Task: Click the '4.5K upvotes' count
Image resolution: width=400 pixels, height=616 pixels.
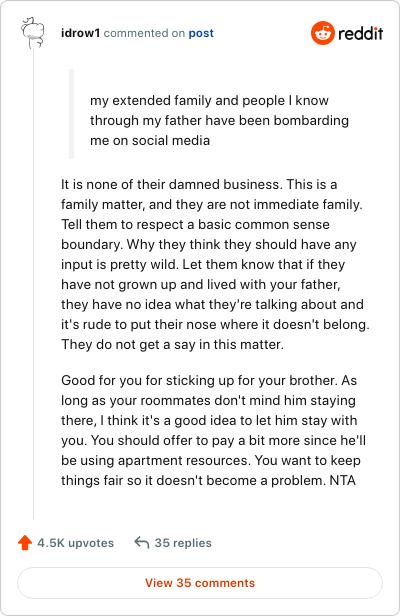Action: (x=75, y=543)
